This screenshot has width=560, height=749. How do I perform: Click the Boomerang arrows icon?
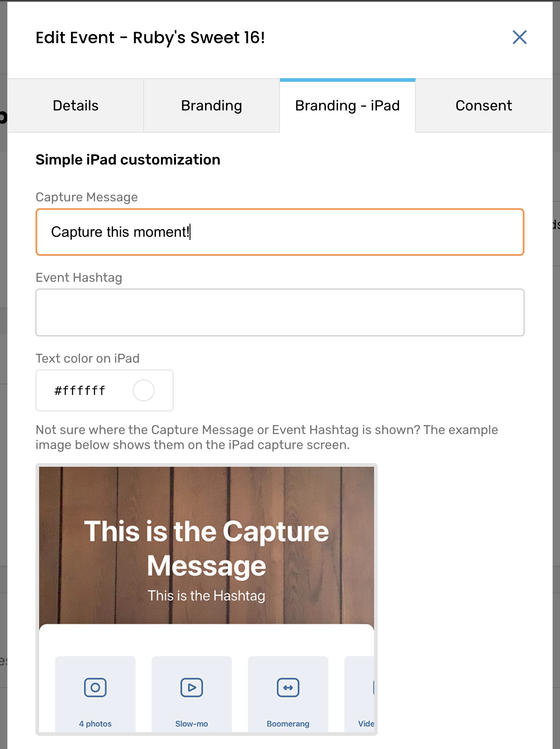pyautogui.click(x=288, y=687)
